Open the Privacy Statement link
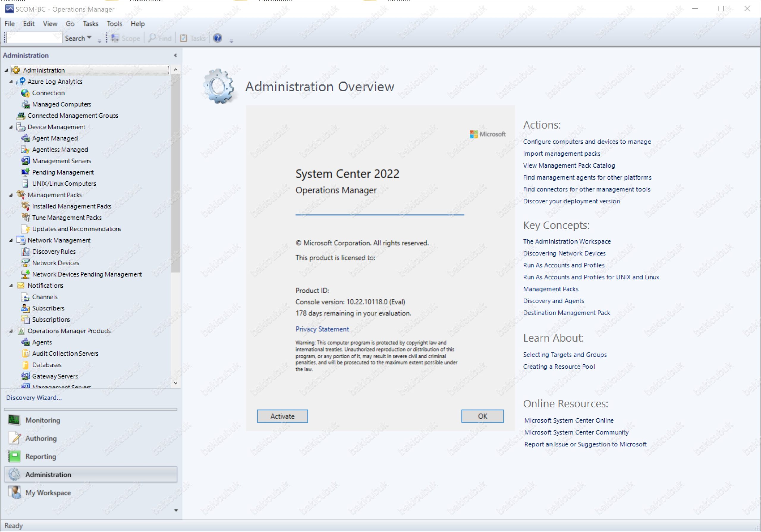 [322, 329]
